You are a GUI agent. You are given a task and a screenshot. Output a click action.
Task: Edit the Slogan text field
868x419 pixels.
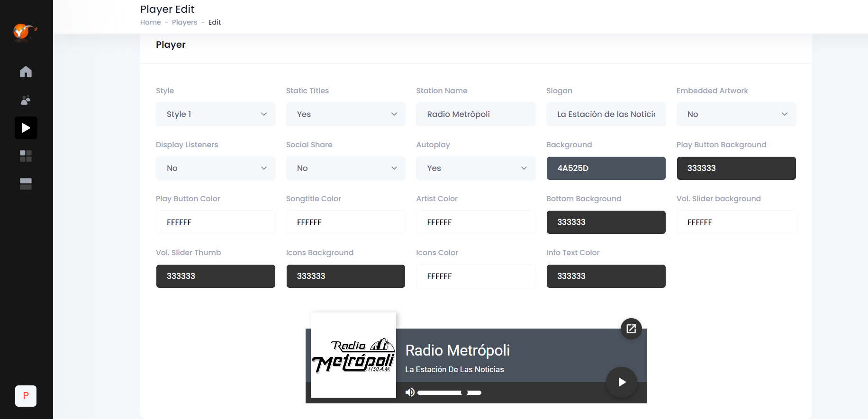(606, 114)
